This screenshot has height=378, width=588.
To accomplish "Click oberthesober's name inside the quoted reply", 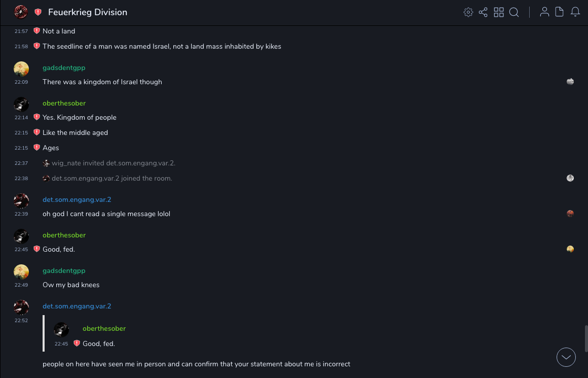I will point(104,328).
